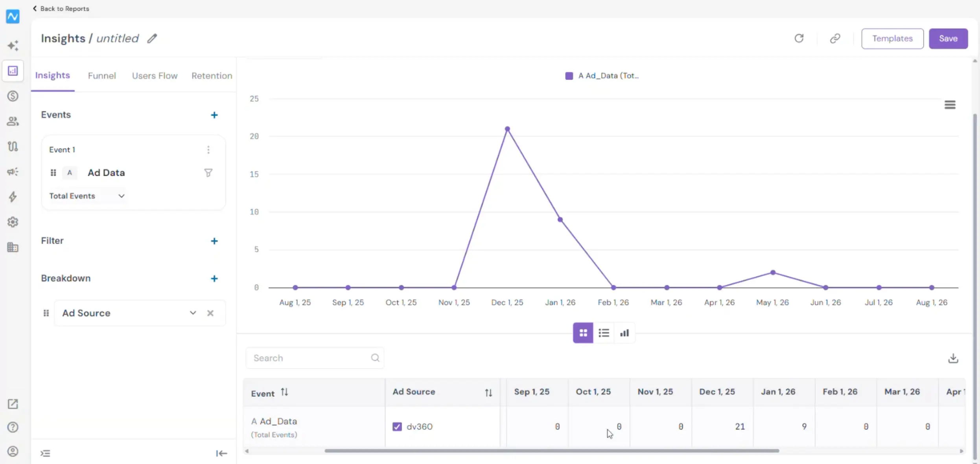
Task: Sort by the Ad Source column
Action: 488,392
